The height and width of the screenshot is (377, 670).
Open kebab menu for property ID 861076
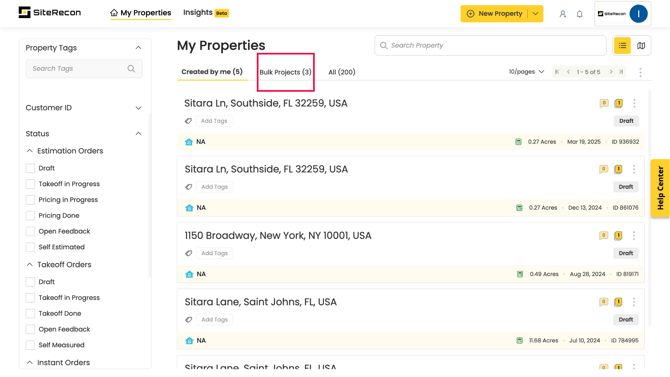[x=634, y=169]
